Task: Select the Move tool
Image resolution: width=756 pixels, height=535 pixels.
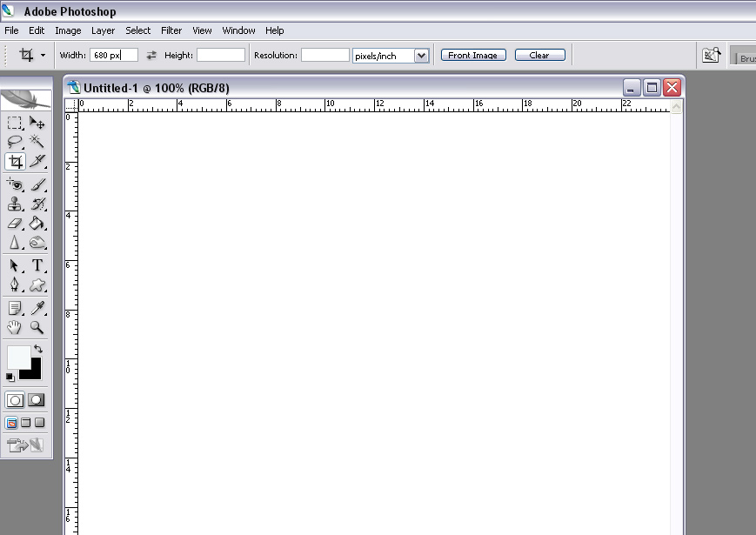Action: (x=37, y=123)
